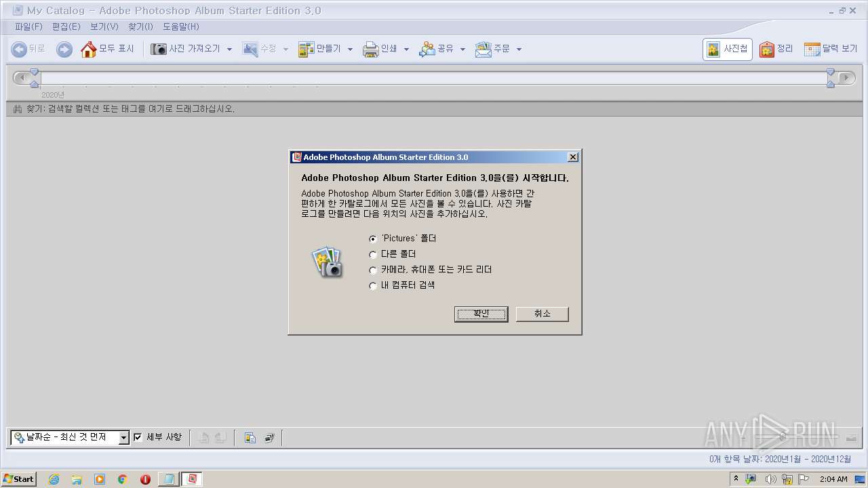This screenshot has width=868, height=488.
Task: Click the timeline bar track
Action: tap(433, 78)
